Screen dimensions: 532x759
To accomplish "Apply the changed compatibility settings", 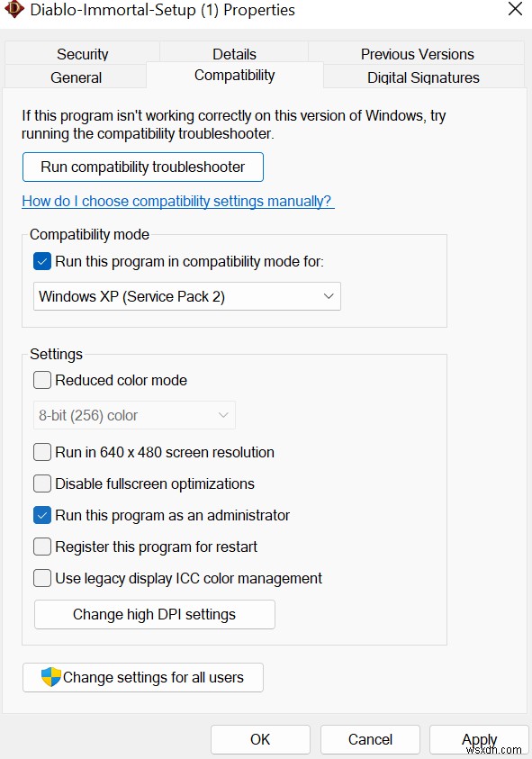I will pyautogui.click(x=479, y=739).
